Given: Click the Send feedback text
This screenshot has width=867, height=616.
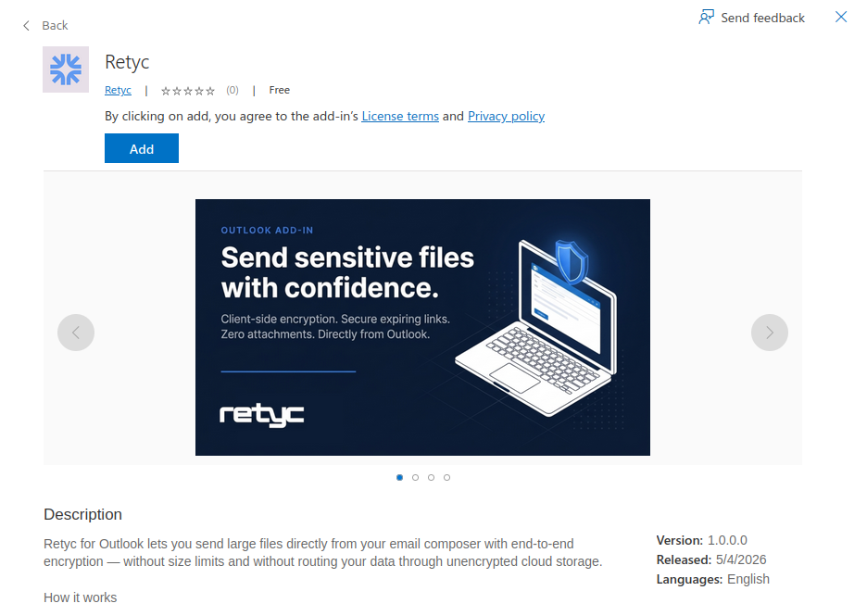Looking at the screenshot, I should click(762, 19).
